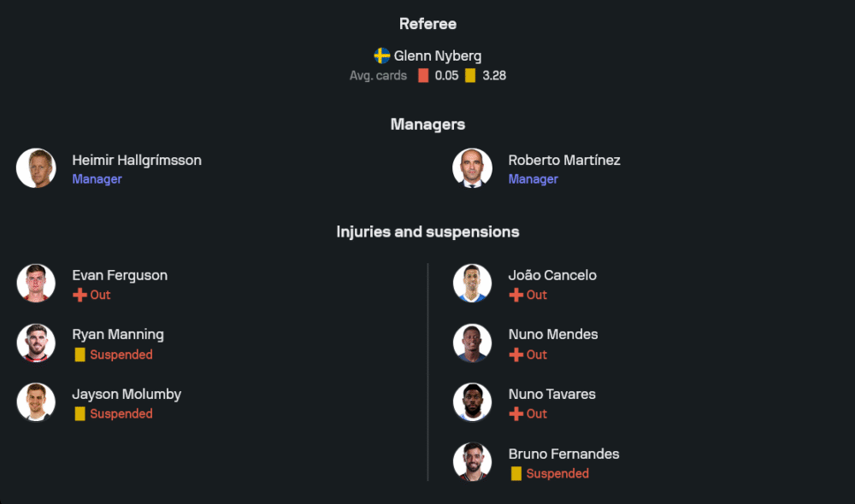
Task: Open Roberto Martínez's manager profile photo
Action: pyautogui.click(x=472, y=168)
